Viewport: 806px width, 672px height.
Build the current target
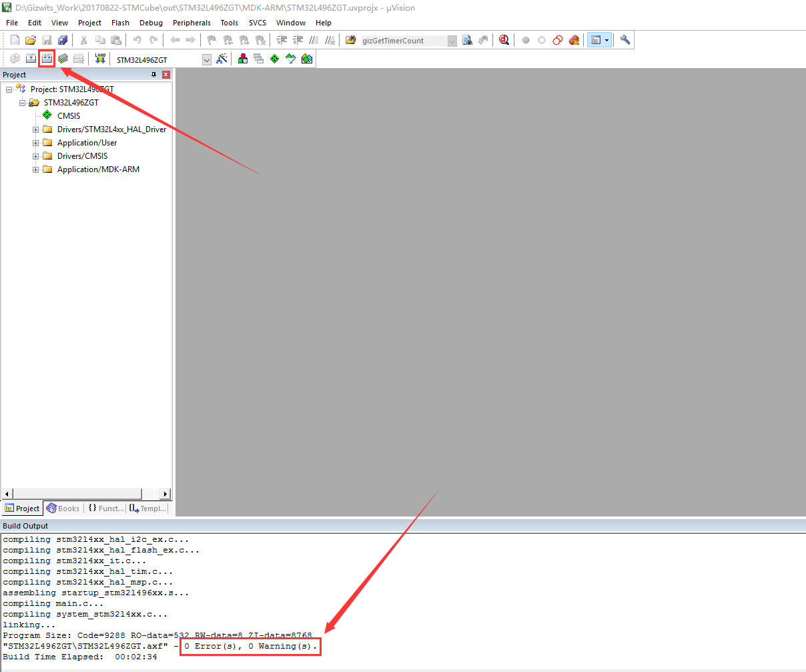[x=31, y=58]
